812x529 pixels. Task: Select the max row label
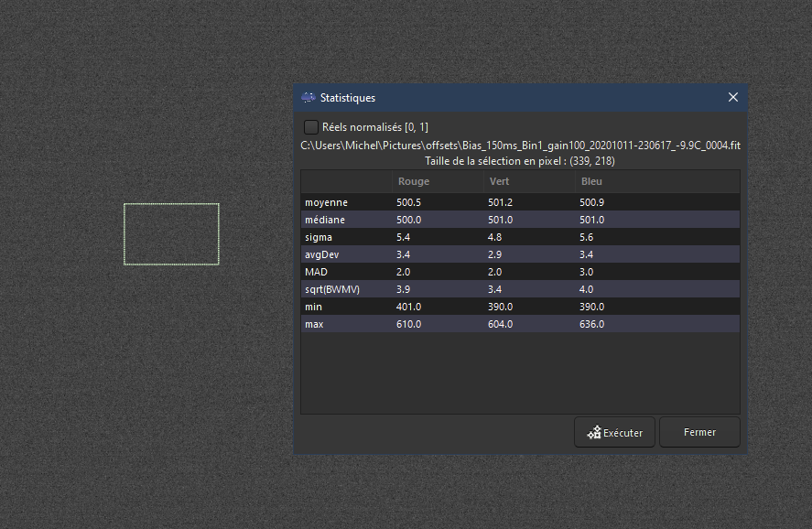pyautogui.click(x=314, y=324)
